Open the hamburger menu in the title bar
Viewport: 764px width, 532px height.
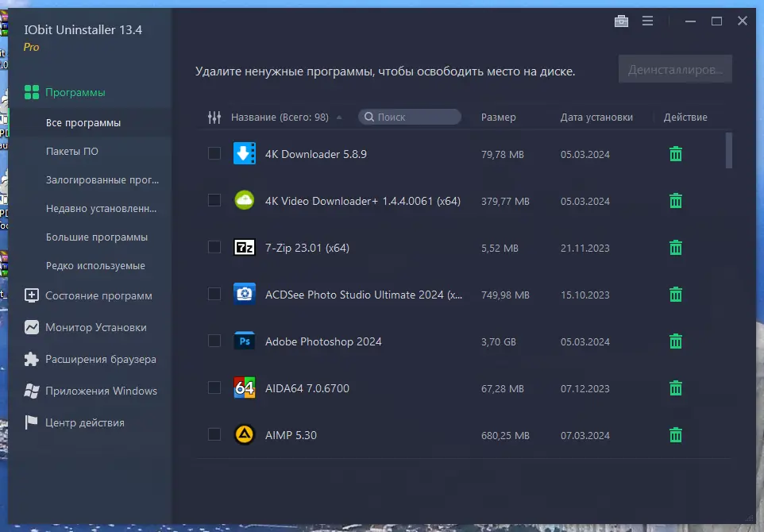click(647, 21)
